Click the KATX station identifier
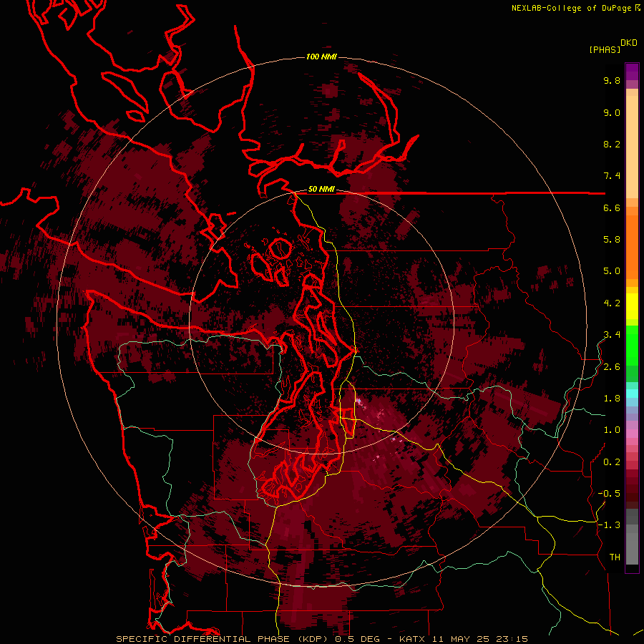Viewport: 644px width, 644px height. [x=412, y=639]
